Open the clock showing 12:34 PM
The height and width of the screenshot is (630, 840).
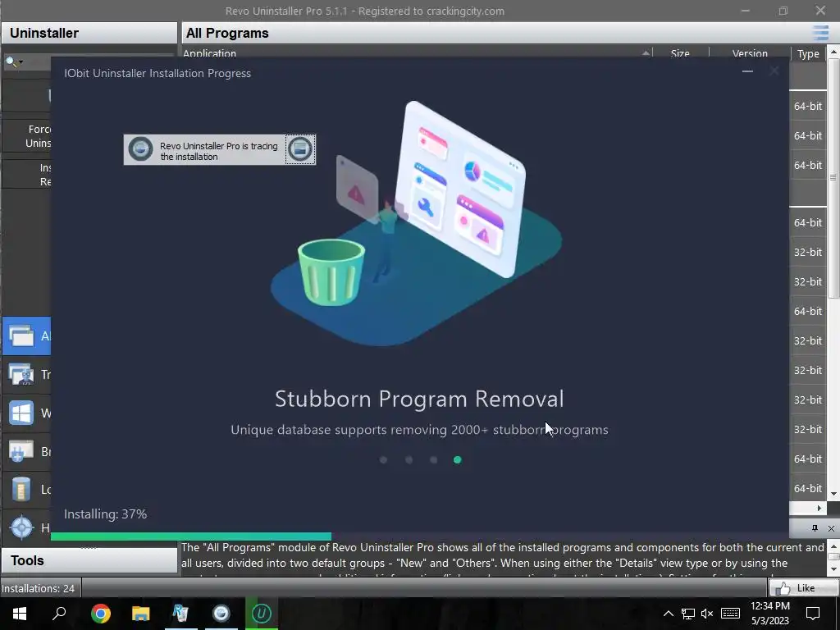point(769,614)
